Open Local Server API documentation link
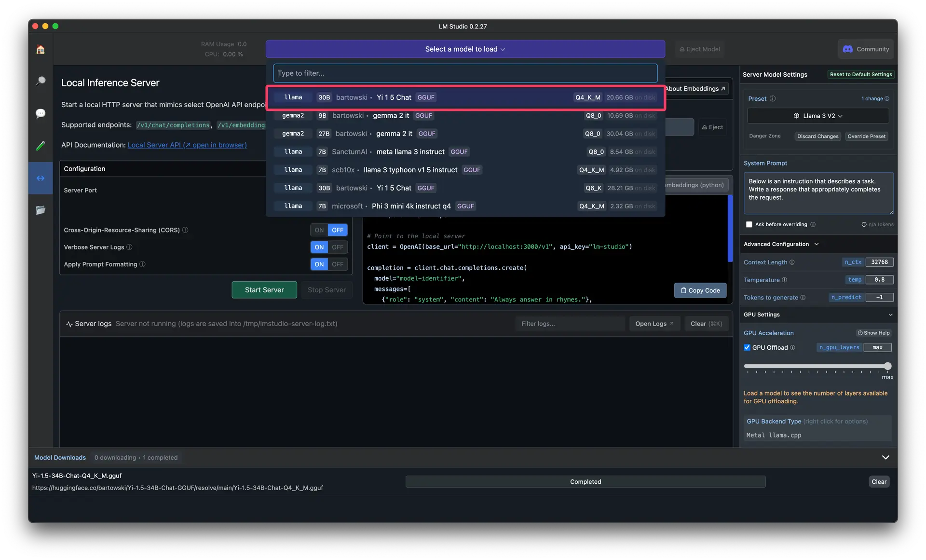The image size is (926, 560). 187,145
